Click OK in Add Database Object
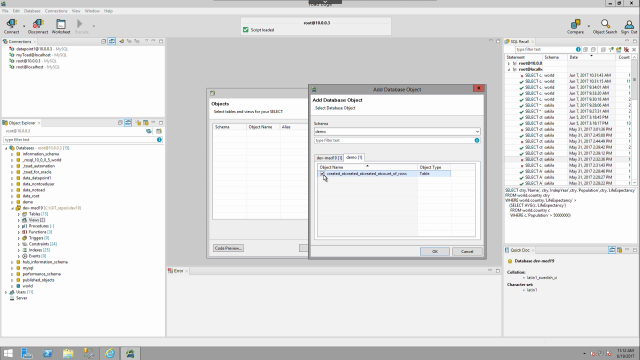The height and width of the screenshot is (360, 640). tap(435, 251)
